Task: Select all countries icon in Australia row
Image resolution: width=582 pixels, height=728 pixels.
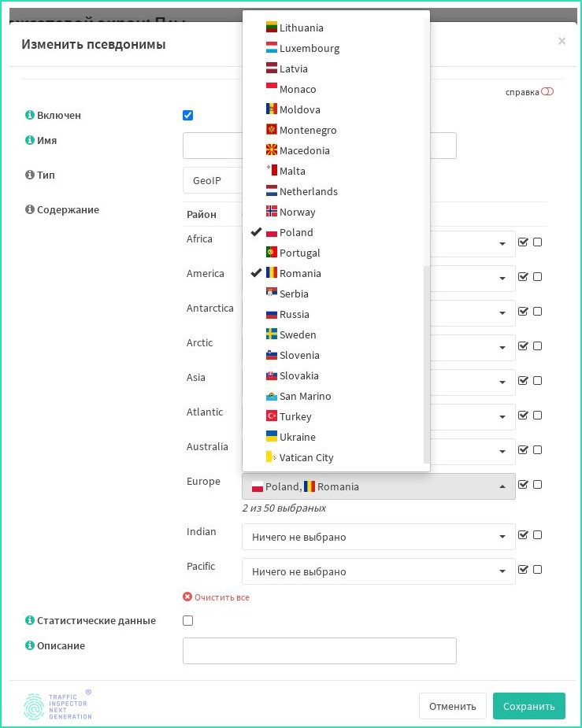Action: [523, 450]
